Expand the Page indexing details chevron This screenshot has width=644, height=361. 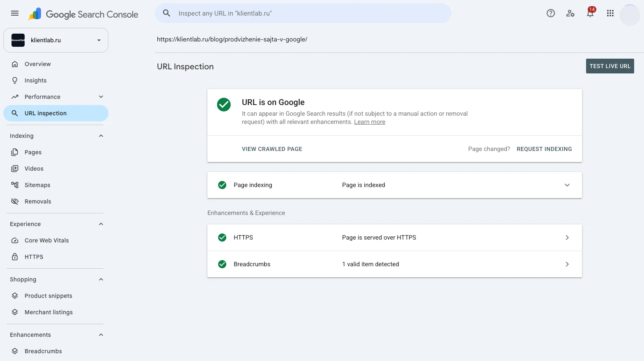[x=567, y=185]
